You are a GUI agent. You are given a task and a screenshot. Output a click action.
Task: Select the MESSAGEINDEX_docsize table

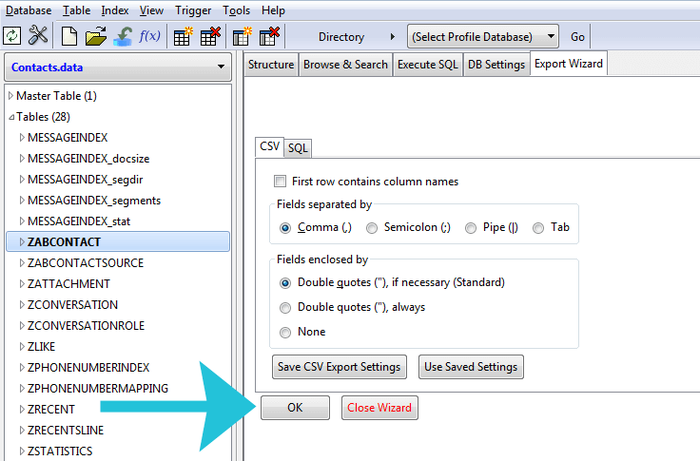(88, 158)
